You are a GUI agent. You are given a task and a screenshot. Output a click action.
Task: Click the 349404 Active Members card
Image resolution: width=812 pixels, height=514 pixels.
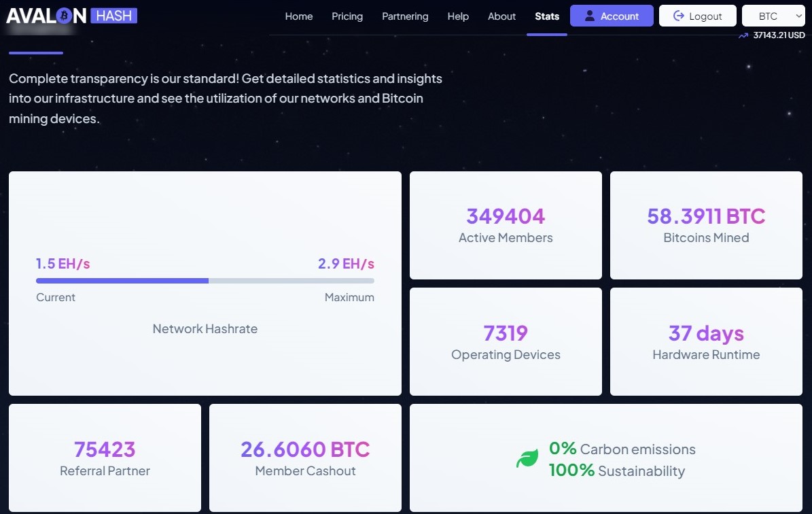506,226
